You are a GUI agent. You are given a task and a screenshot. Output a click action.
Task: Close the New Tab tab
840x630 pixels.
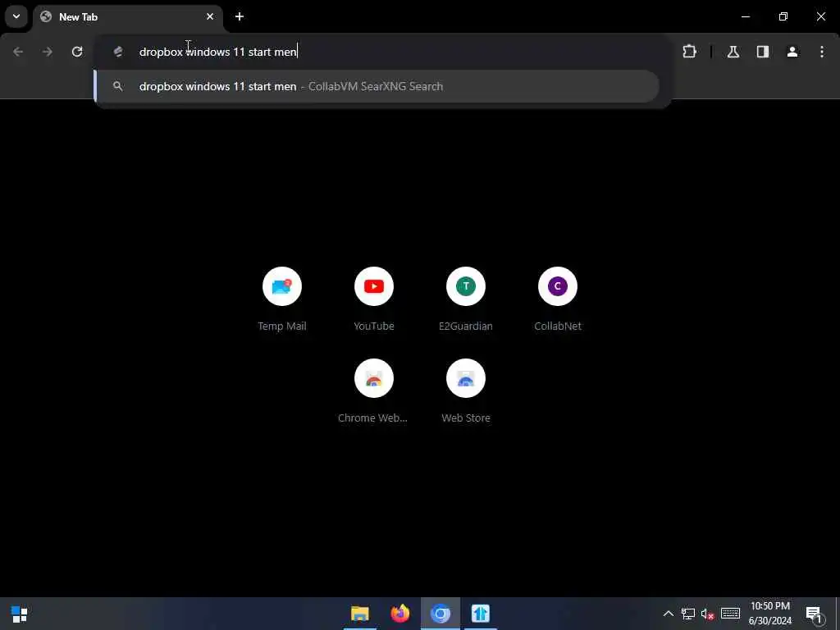click(x=210, y=16)
